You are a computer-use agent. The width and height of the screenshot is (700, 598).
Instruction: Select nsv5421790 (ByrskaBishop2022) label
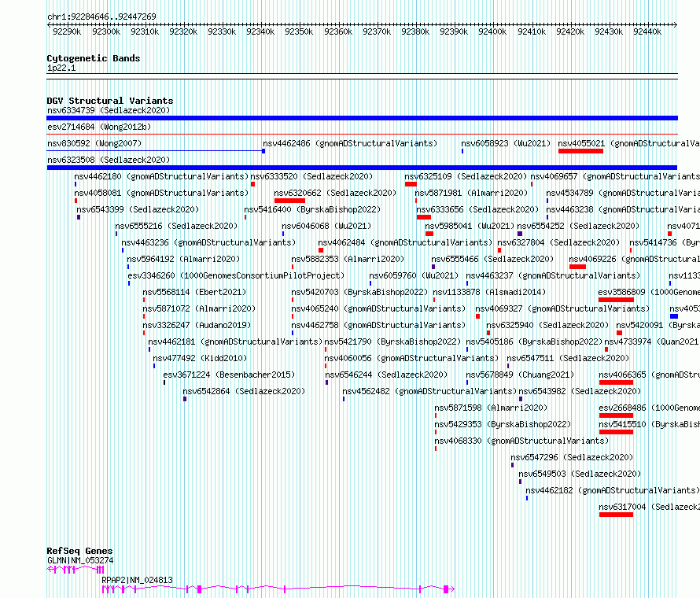coord(392,341)
